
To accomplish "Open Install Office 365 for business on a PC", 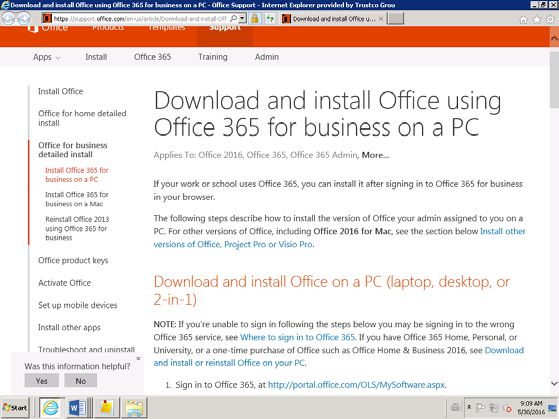I will [x=77, y=175].
